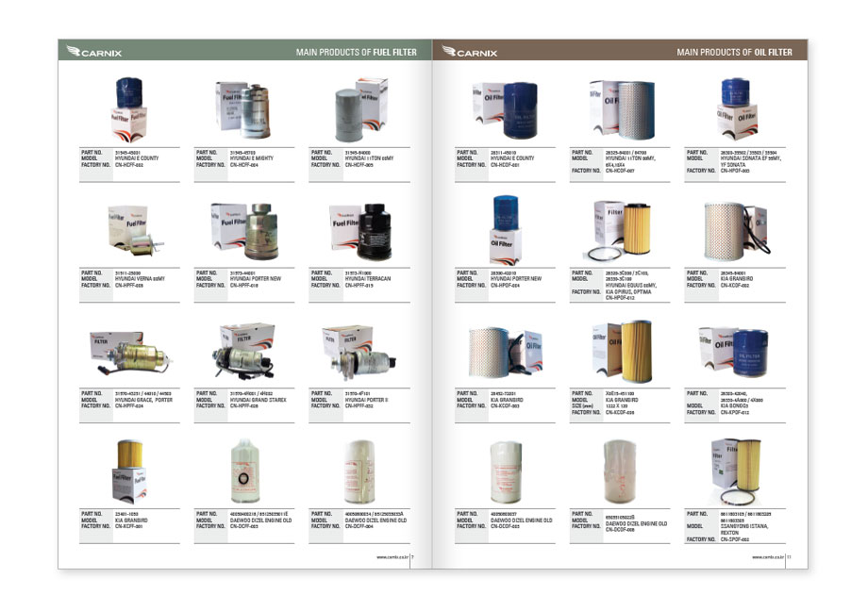Select factory number CN-HPOF-024
The width and height of the screenshot is (868, 611).
tap(505, 286)
